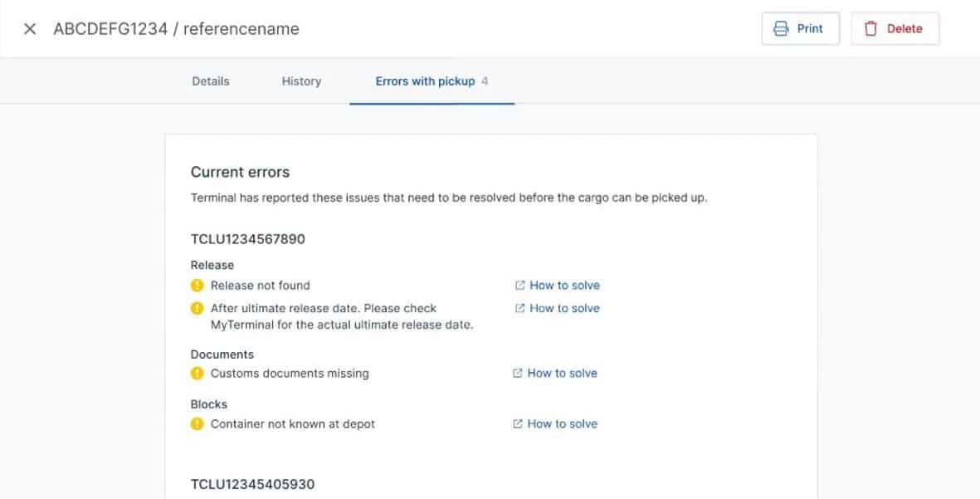Click container number TCLU12345405930 heading
The height and width of the screenshot is (499, 980).
252,484
